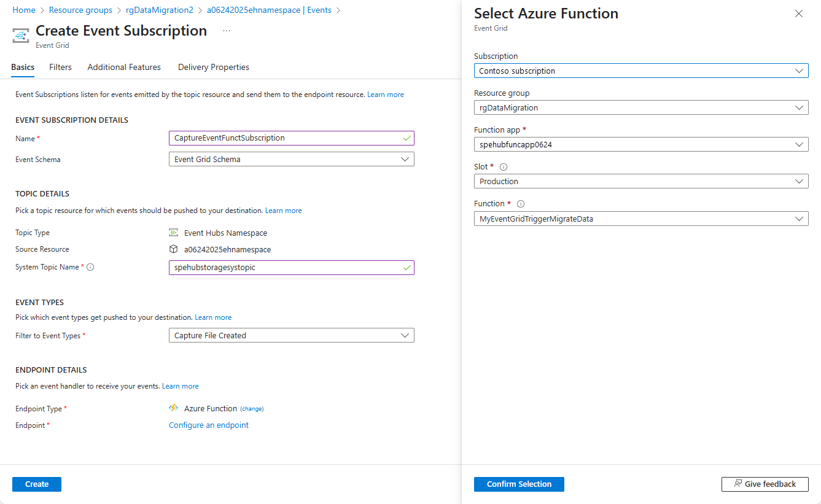821x504 pixels.
Task: Open the Resource group dropdown
Action: tap(641, 108)
